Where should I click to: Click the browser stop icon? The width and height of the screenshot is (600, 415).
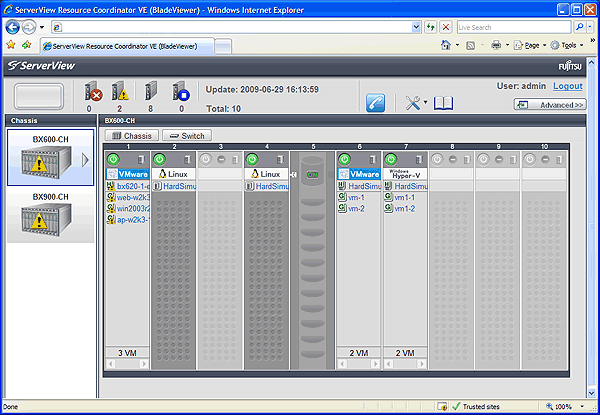click(446, 27)
